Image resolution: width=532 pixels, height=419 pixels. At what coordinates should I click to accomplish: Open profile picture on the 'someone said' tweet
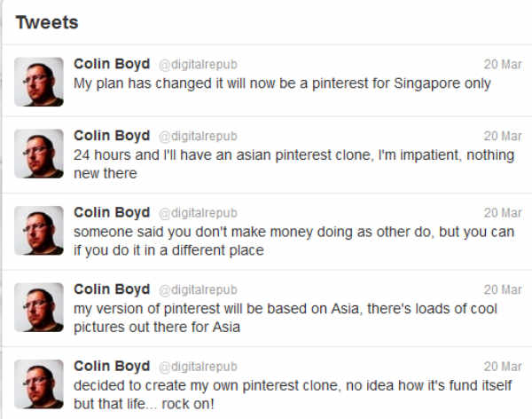point(39,230)
